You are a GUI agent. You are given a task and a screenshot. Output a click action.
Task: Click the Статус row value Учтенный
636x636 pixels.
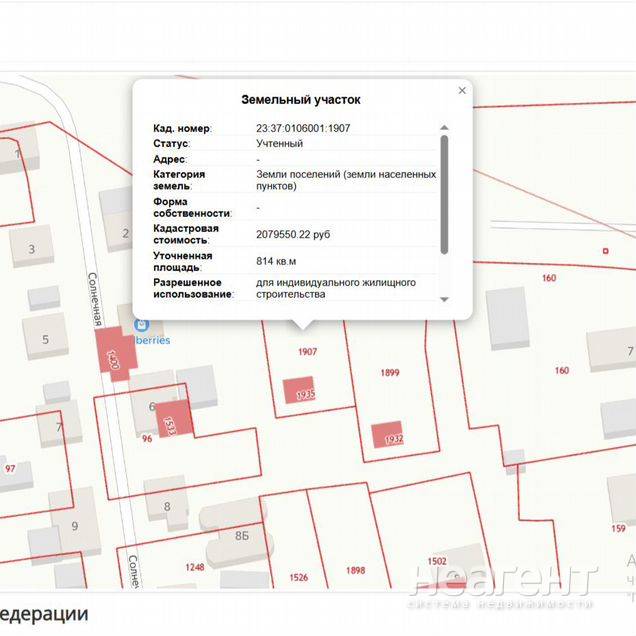[279, 144]
